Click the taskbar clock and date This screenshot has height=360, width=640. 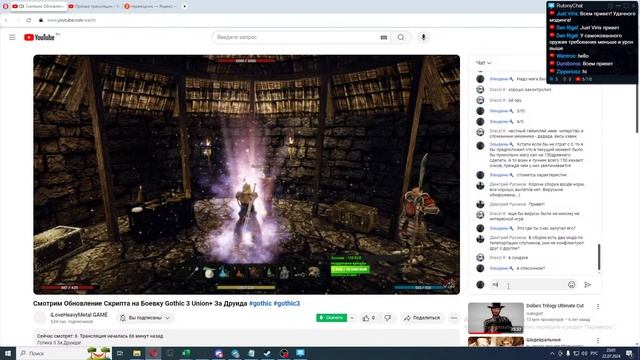(611, 353)
